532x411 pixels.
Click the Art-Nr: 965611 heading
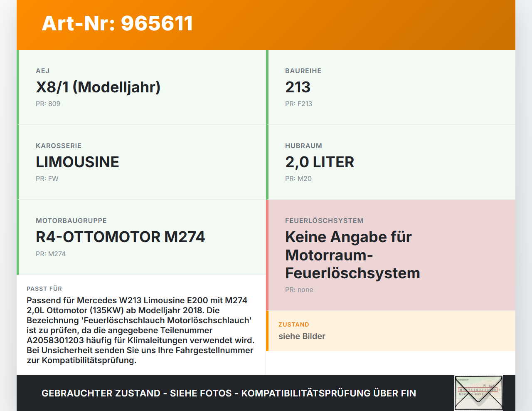[117, 23]
